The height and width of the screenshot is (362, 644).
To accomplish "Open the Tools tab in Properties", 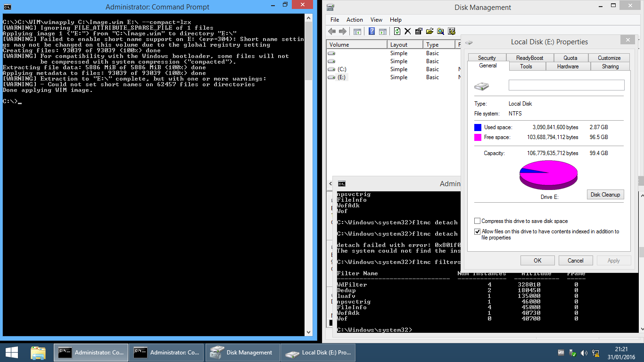I will tap(526, 66).
